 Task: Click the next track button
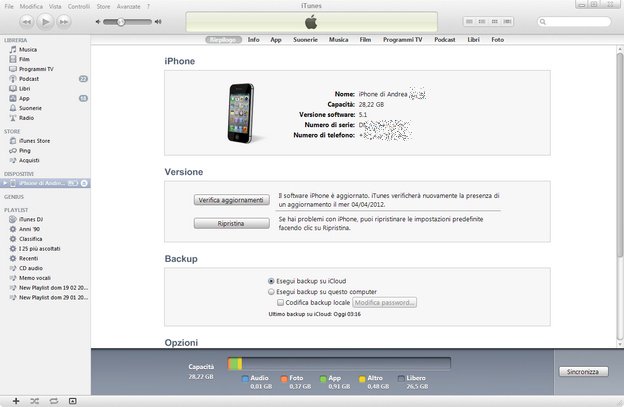[x=64, y=22]
